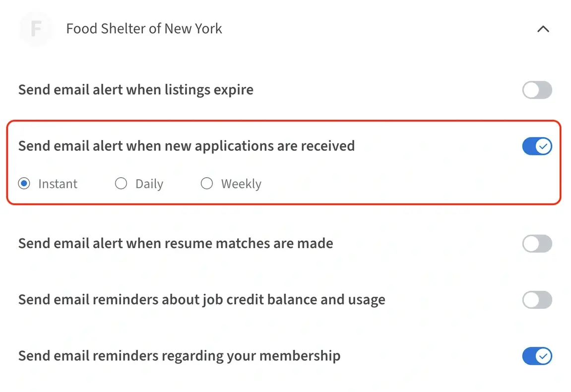This screenshot has height=392, width=571.
Task: Enable email alerts when listings expire
Action: click(x=537, y=90)
